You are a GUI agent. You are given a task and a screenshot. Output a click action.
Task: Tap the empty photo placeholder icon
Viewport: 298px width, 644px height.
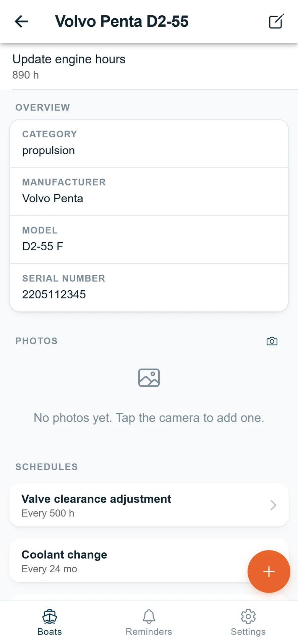tap(149, 378)
